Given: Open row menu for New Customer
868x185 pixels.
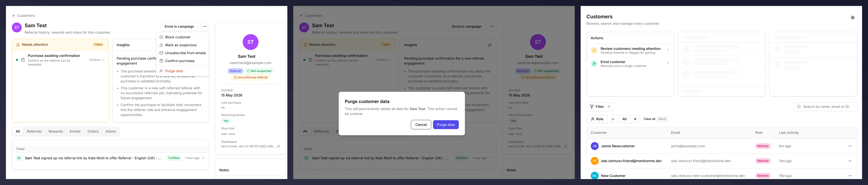Looking at the screenshot, I should (x=850, y=176).
